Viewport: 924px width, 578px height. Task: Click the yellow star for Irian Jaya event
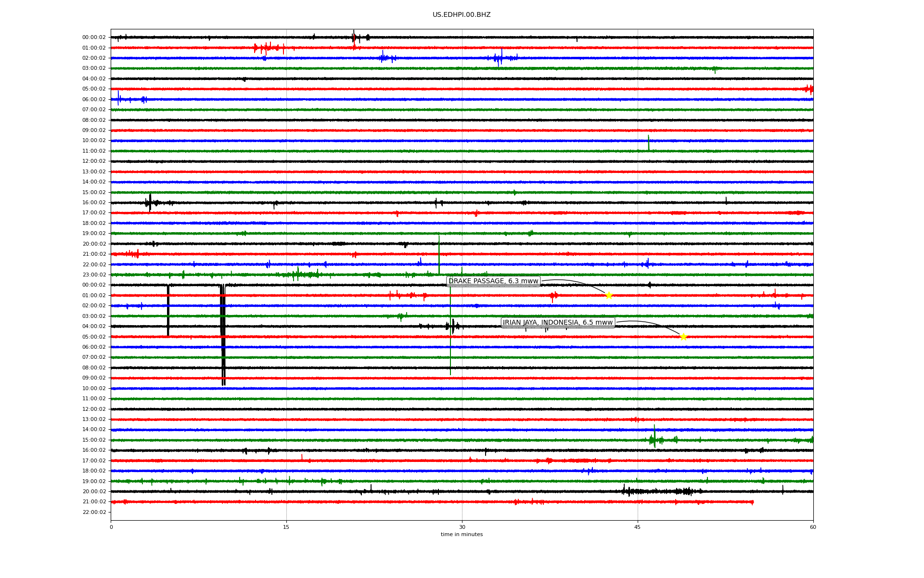pos(683,337)
